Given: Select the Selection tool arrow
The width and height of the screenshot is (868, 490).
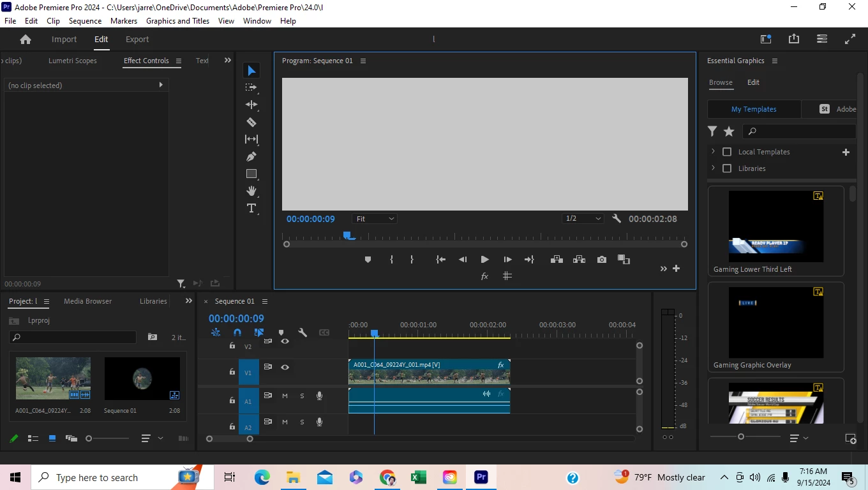Looking at the screenshot, I should (251, 70).
